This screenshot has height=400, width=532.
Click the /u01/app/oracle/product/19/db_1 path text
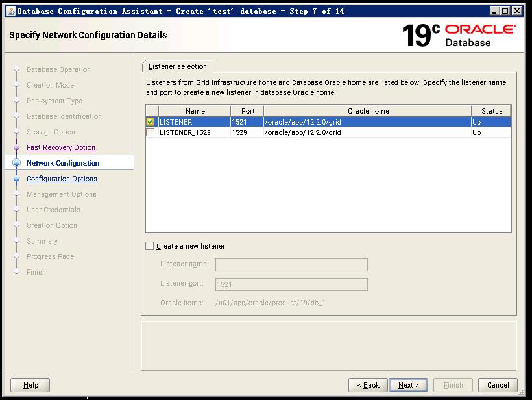click(x=271, y=303)
